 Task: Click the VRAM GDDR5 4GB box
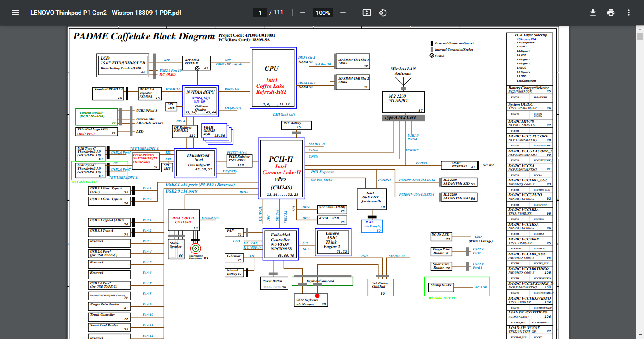click(x=214, y=131)
